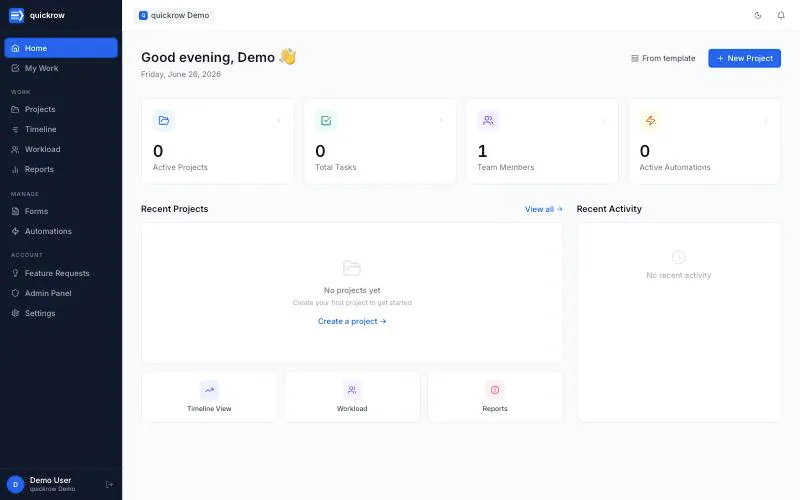The image size is (800, 500).
Task: Click the Automations lightning icon in sidebar
Action: [15, 231]
